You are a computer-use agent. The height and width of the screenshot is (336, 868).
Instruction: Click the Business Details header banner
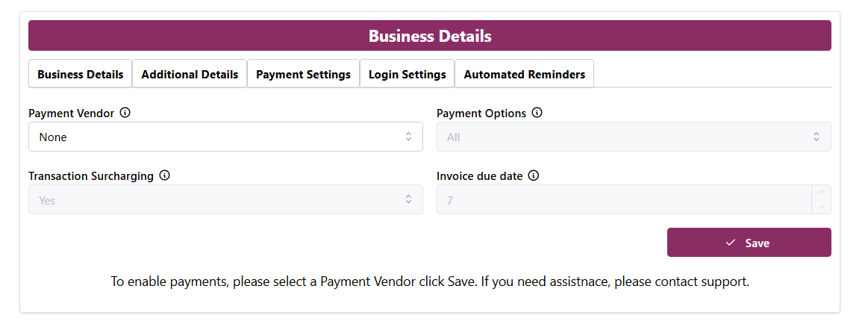(430, 36)
